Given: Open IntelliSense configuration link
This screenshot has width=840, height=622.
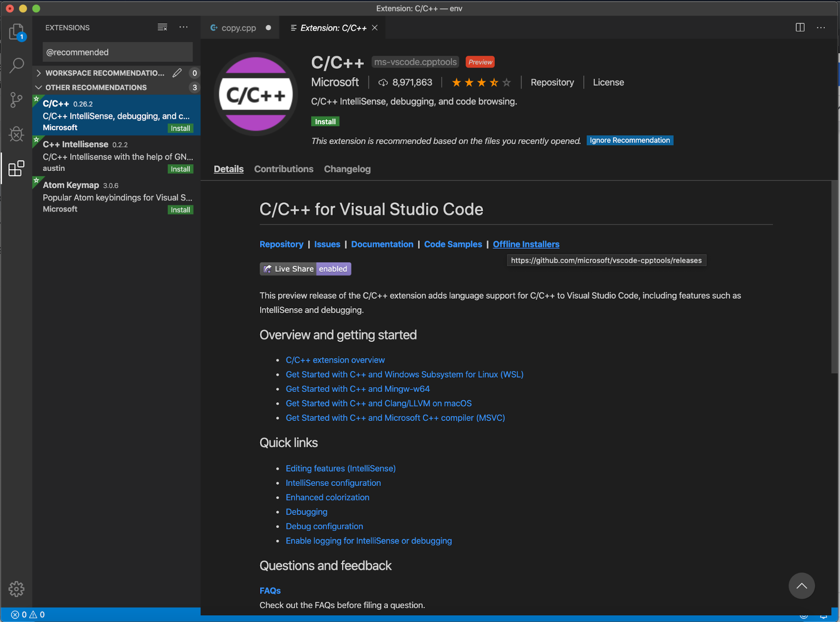Looking at the screenshot, I should click(333, 483).
